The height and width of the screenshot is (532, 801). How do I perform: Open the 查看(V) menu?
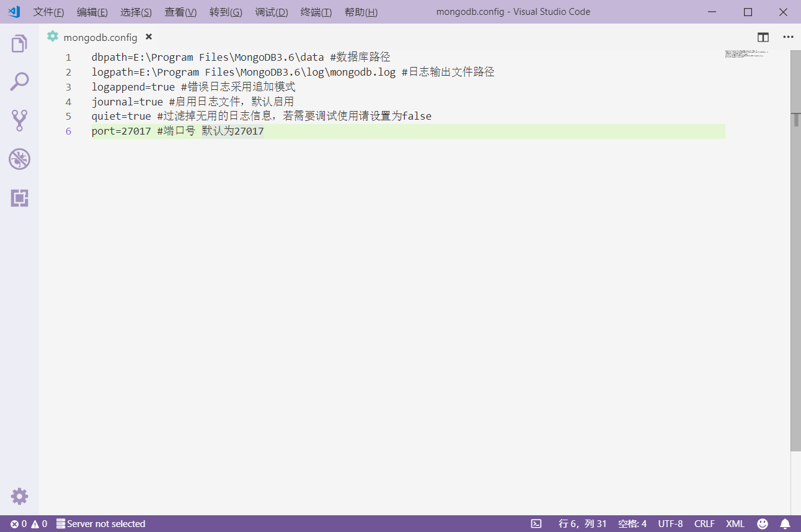coord(180,12)
